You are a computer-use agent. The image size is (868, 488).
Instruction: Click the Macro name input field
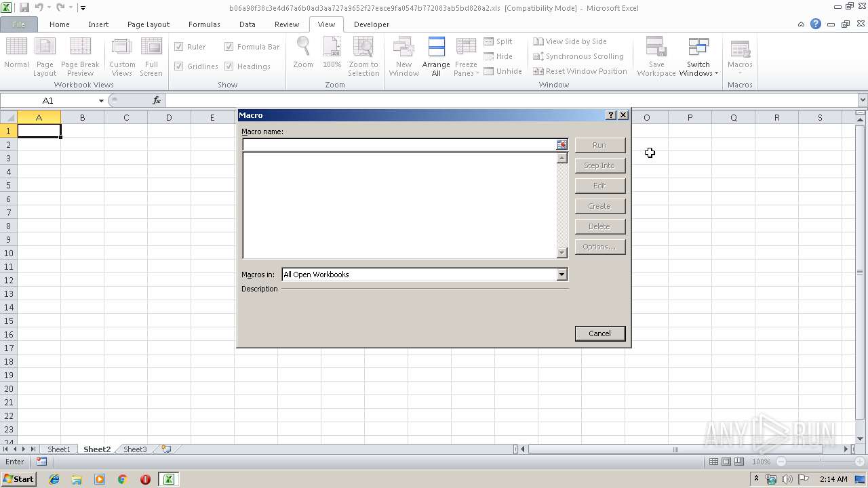pyautogui.click(x=400, y=145)
